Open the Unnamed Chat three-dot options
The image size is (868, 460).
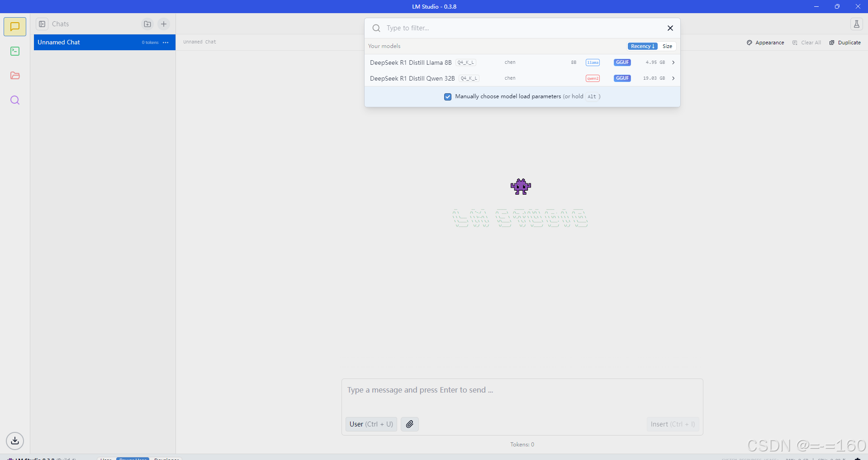click(x=166, y=43)
